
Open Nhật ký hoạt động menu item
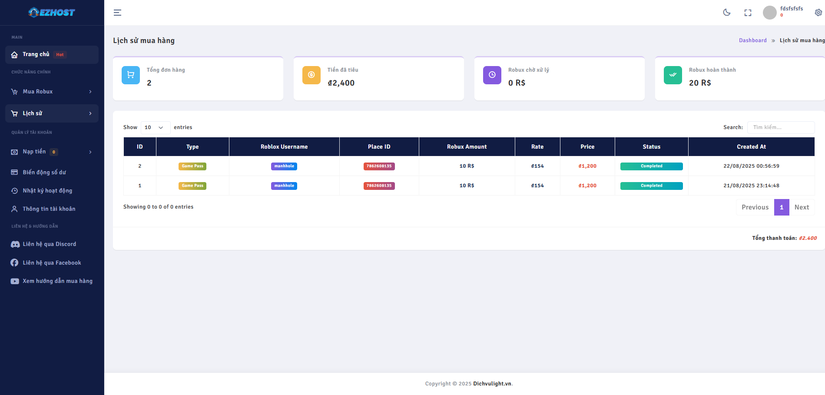52,190
